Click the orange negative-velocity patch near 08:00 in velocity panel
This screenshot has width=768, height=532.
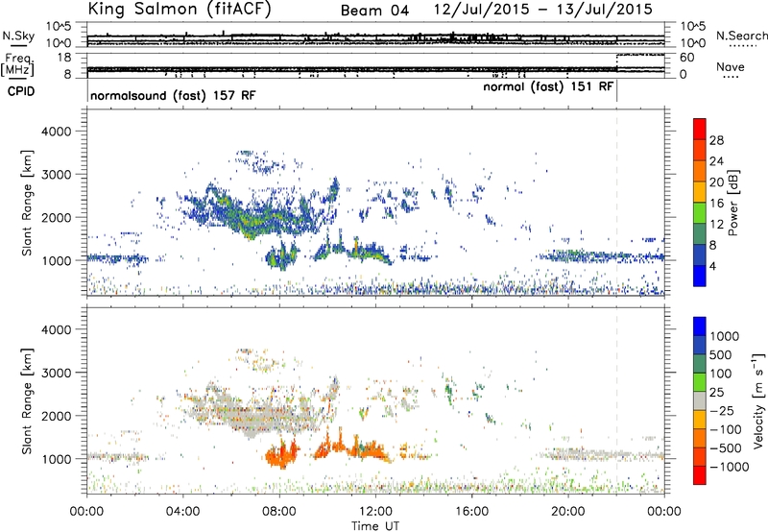pos(281,455)
